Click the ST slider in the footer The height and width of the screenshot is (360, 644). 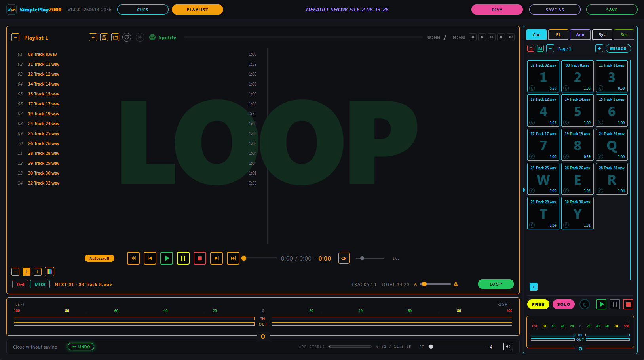click(458, 347)
